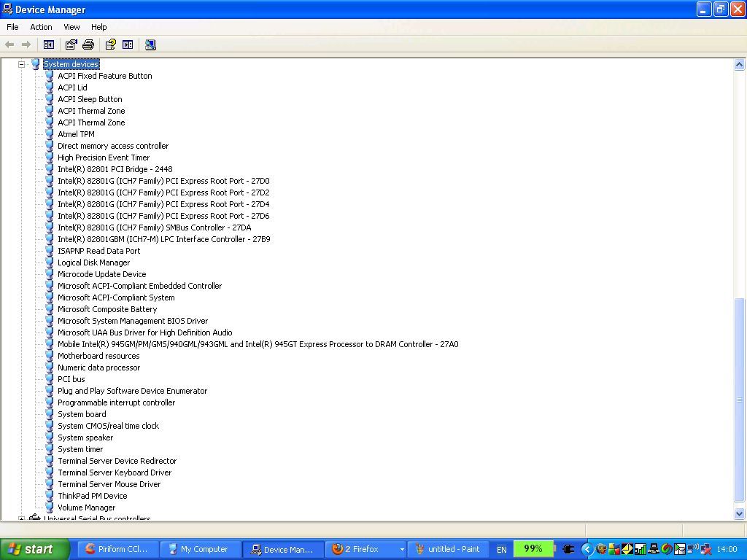Select System CMOS/real time clock

(108, 426)
